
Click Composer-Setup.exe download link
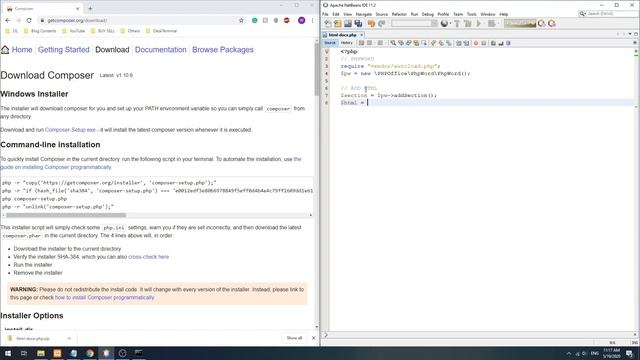click(70, 130)
